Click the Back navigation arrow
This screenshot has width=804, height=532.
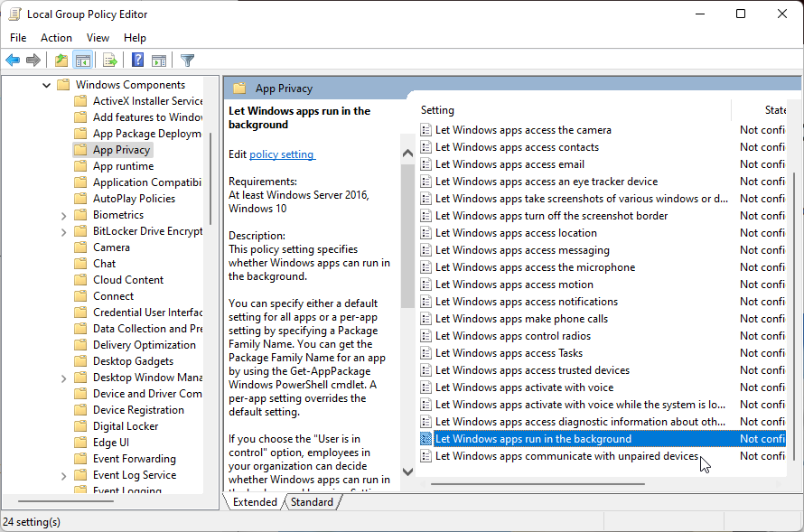pyautogui.click(x=13, y=60)
